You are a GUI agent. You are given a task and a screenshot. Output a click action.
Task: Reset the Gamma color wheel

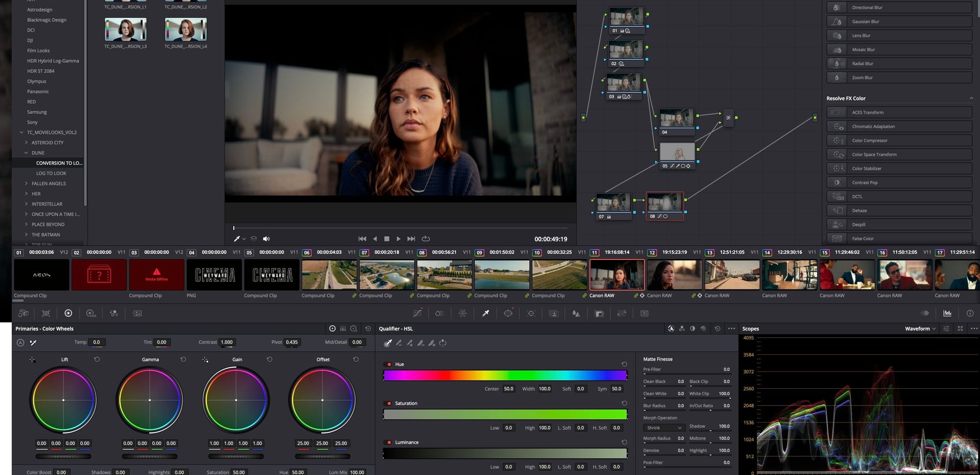(x=183, y=359)
